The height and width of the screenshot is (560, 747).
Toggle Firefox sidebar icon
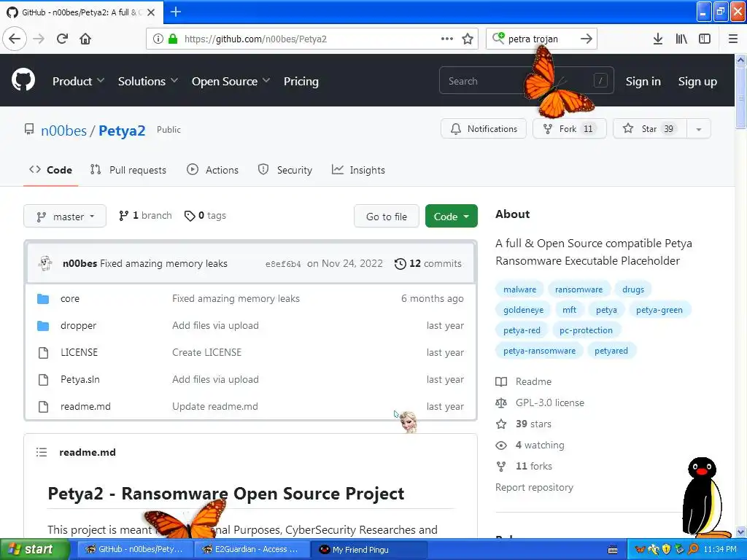click(x=705, y=39)
